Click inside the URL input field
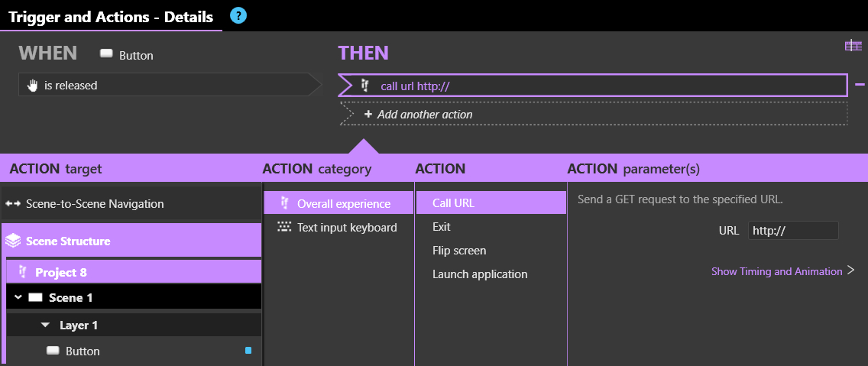 [x=792, y=230]
